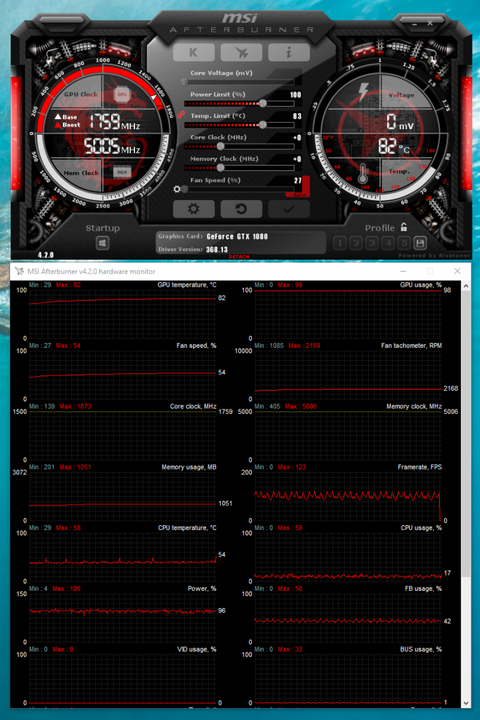Viewport: 480px width, 720px height.
Task: Apply settings with the checkmark button
Action: [288, 209]
